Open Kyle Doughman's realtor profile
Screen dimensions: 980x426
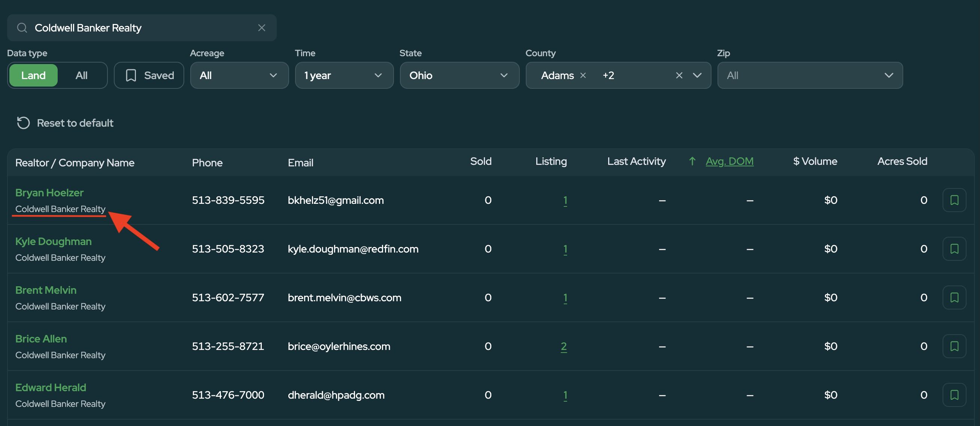[x=53, y=241]
